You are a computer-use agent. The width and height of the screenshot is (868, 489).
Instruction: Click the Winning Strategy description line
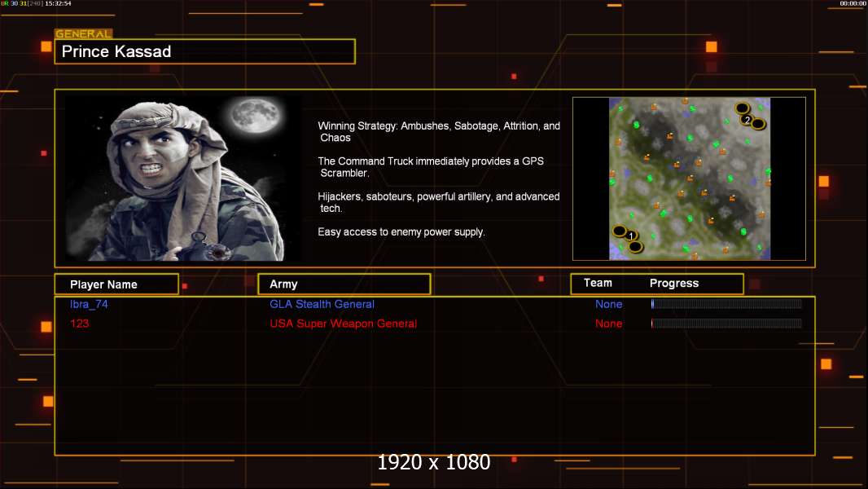click(439, 132)
